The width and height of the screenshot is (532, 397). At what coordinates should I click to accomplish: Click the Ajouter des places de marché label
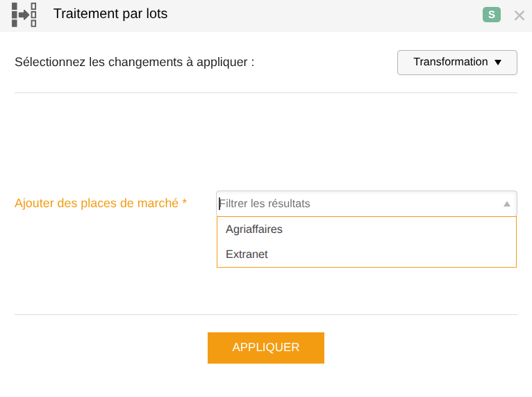click(97, 203)
